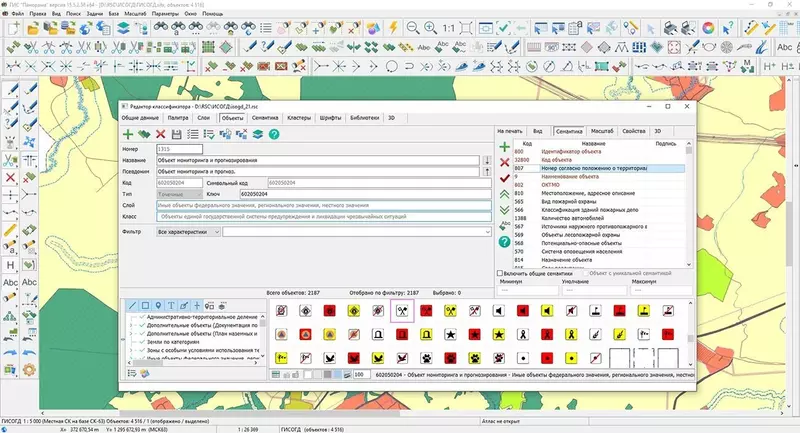The height and width of the screenshot is (433, 800).
Task: Click the floppy disk save icon in classifier editor
Action: (177, 134)
